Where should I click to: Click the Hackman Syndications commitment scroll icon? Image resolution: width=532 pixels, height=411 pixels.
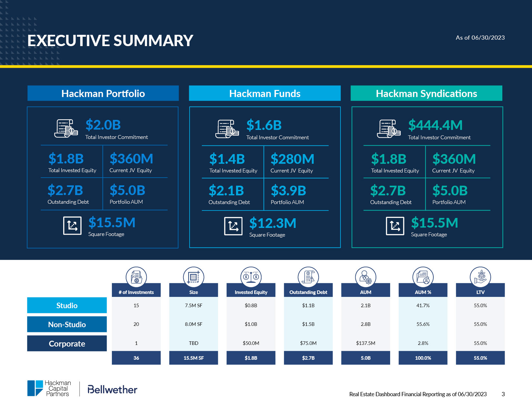click(389, 129)
